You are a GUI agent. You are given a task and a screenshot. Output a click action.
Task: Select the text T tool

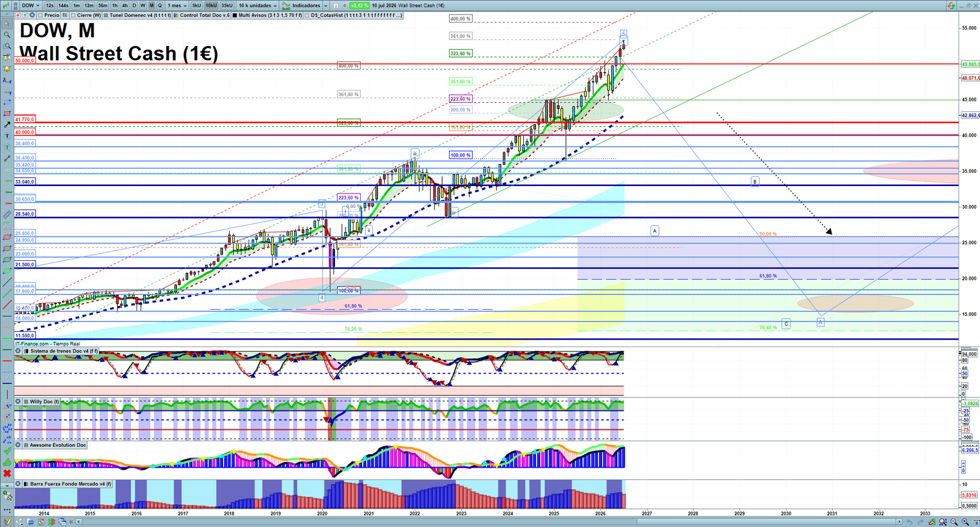pyautogui.click(x=7, y=135)
